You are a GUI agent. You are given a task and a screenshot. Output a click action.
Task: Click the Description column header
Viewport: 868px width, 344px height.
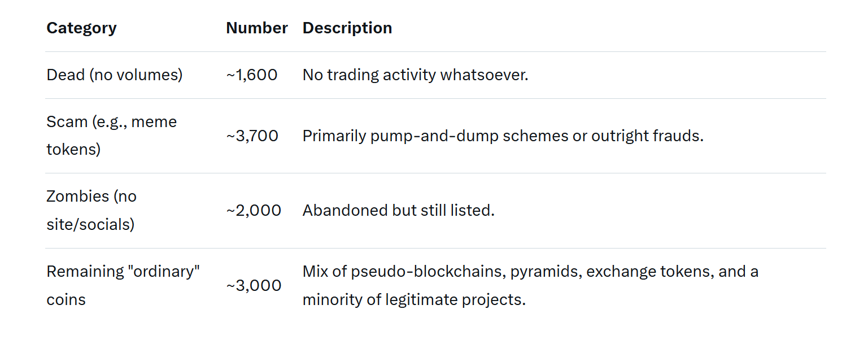coord(347,28)
